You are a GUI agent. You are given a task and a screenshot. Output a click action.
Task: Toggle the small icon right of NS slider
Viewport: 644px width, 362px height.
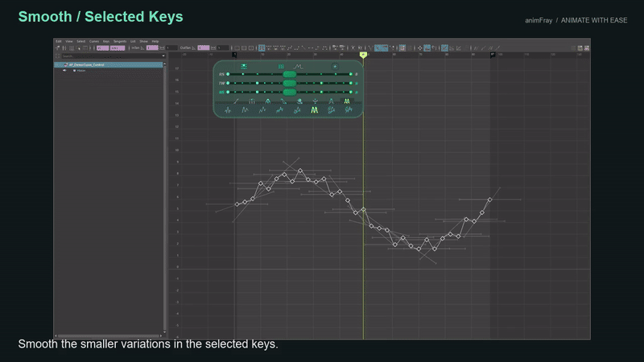[357, 93]
